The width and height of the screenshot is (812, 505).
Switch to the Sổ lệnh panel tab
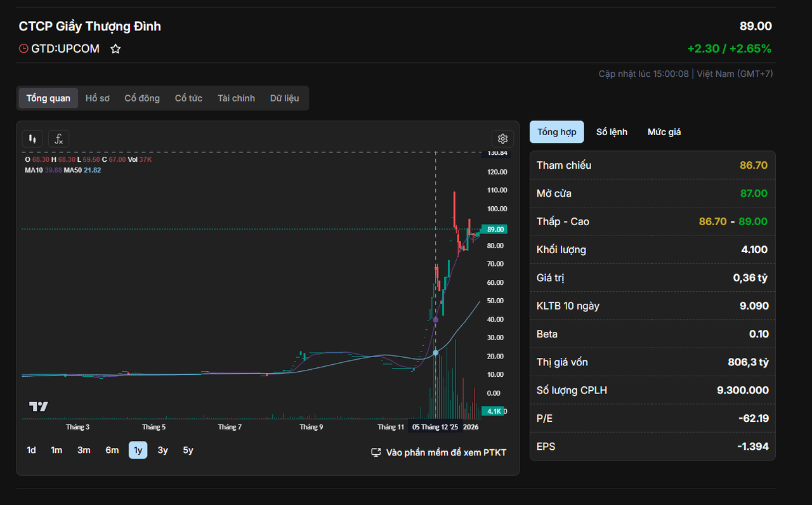click(612, 132)
